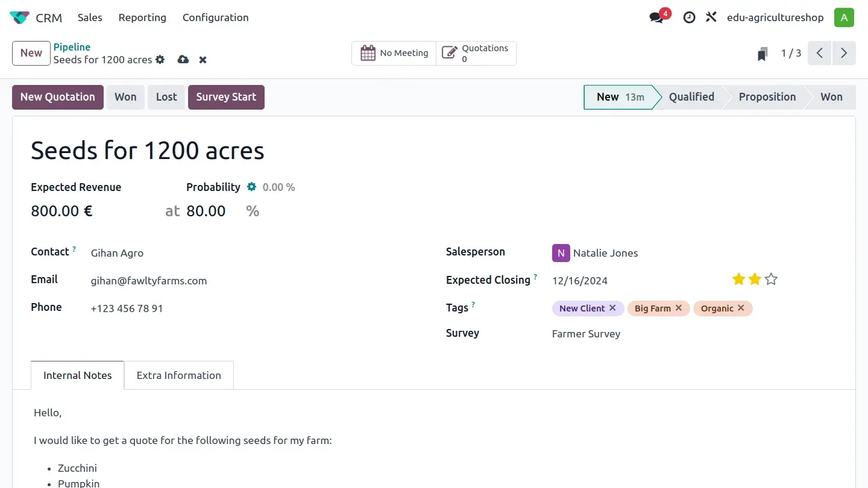Open the conversations chat icon
The width and height of the screenshot is (868, 488).
click(656, 17)
